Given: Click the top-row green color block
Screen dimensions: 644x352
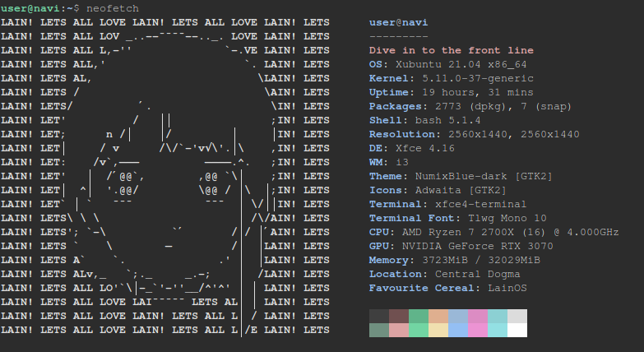Looking at the screenshot, I should pyautogui.click(x=419, y=317).
